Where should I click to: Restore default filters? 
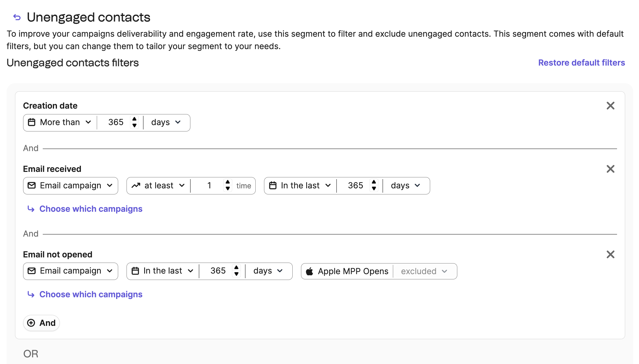[x=582, y=63]
